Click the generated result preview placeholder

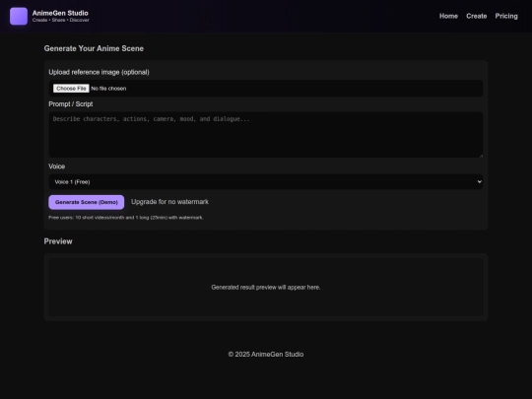point(266,288)
